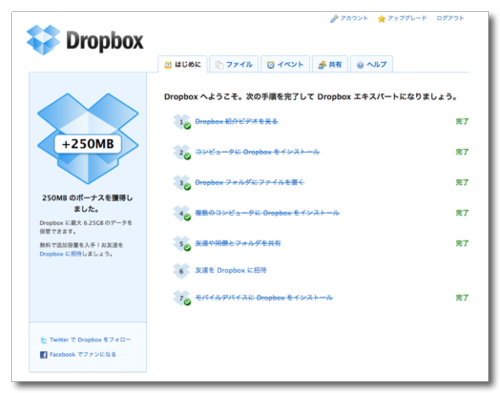Click the Twitter bird icon
Image resolution: width=500 pixels, height=393 pixels.
(x=43, y=340)
